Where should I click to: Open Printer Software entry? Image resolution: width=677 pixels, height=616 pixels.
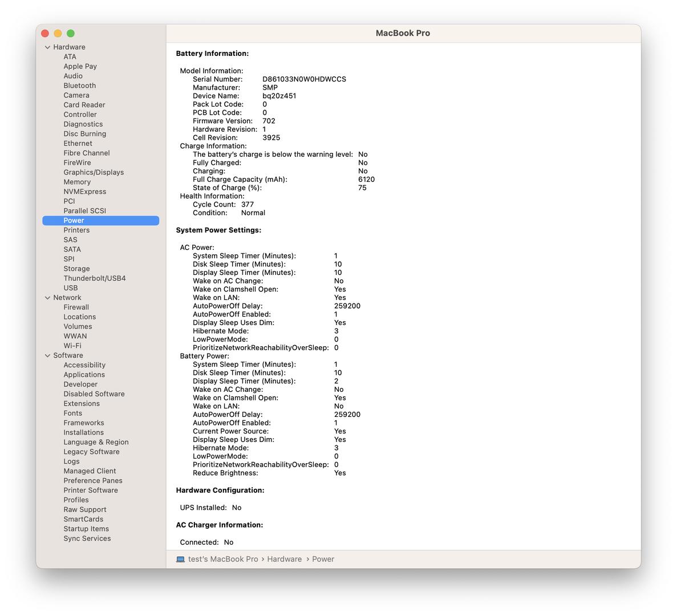[x=91, y=491]
